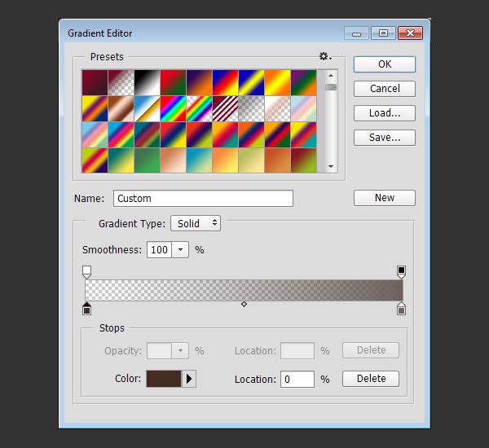This screenshot has width=489, height=448.
Task: Open the Gradient Type dropdown
Action: (x=196, y=223)
